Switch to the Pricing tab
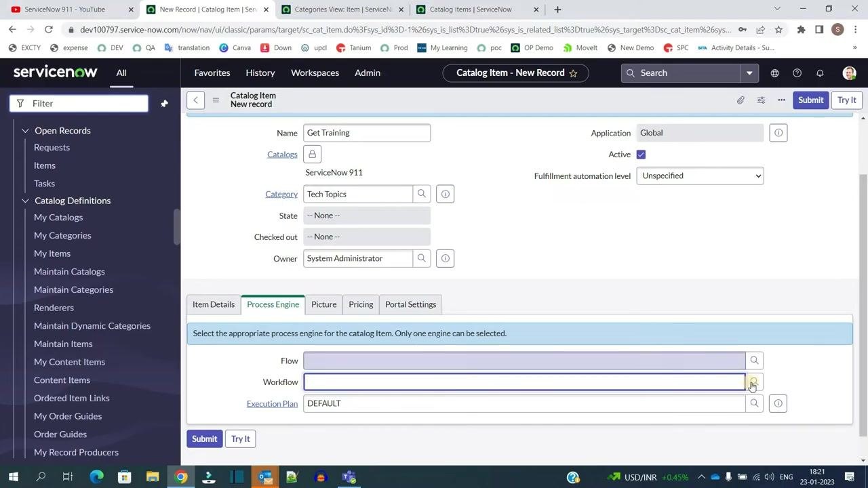 (x=361, y=304)
